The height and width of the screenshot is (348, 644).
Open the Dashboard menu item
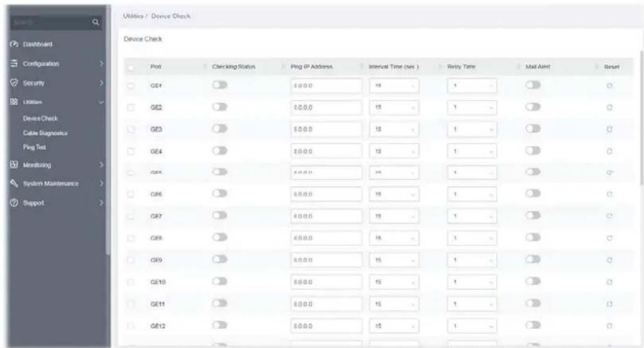pyautogui.click(x=37, y=44)
